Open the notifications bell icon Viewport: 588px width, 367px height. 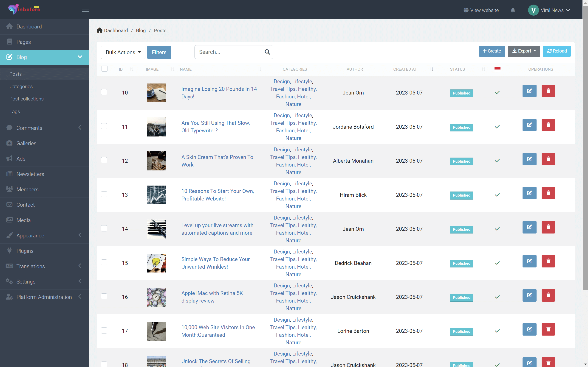(513, 10)
